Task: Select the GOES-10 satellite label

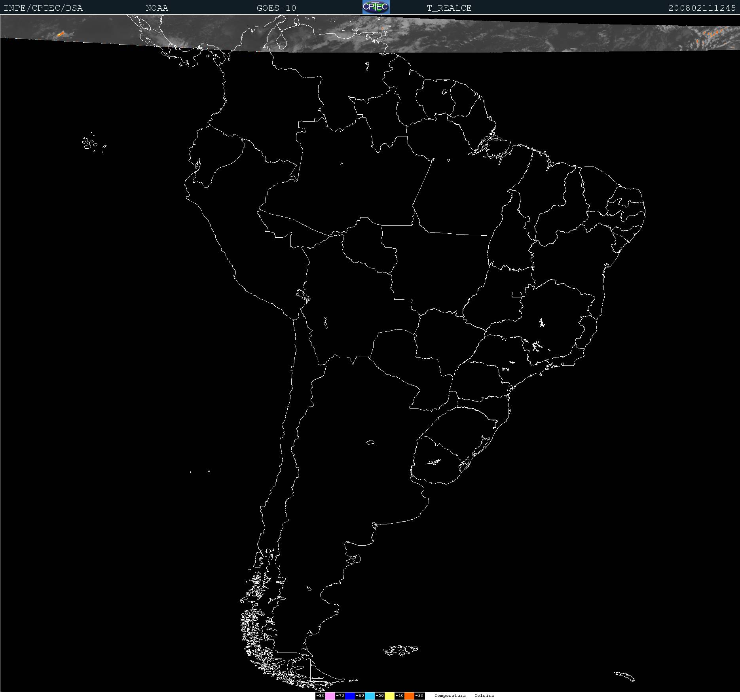Action: click(276, 8)
